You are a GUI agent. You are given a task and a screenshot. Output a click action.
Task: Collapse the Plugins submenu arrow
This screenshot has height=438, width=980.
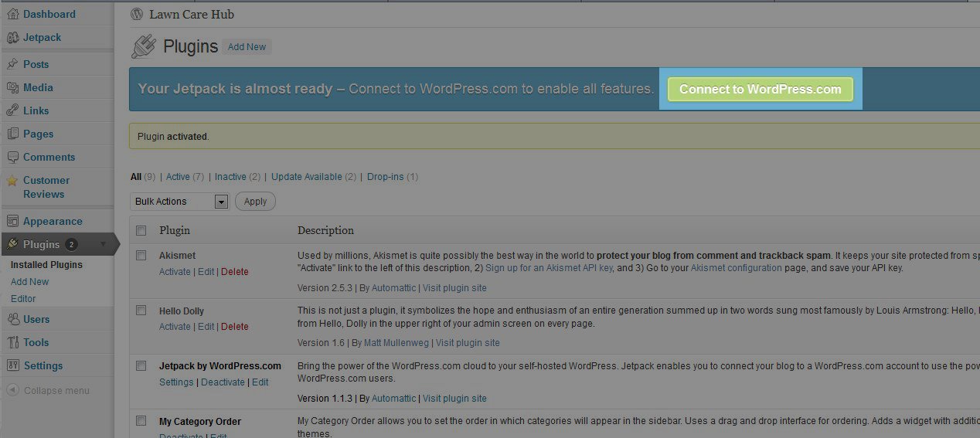[104, 244]
